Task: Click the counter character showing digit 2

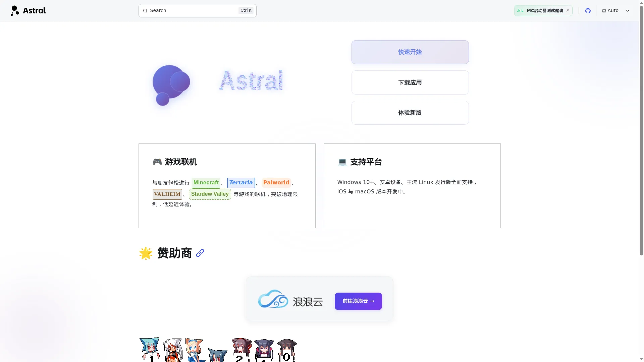Action: tap(241, 350)
